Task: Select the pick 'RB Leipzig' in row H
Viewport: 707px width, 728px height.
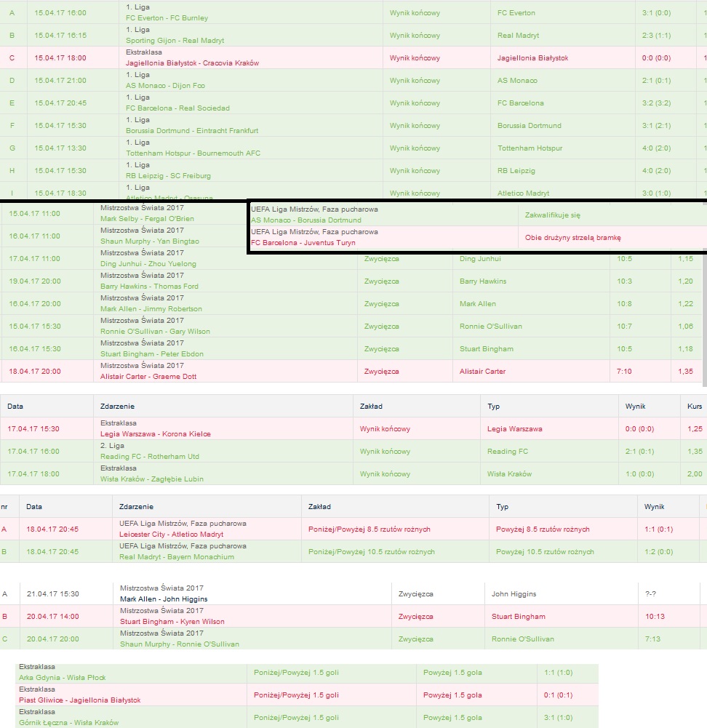Action: 516,171
